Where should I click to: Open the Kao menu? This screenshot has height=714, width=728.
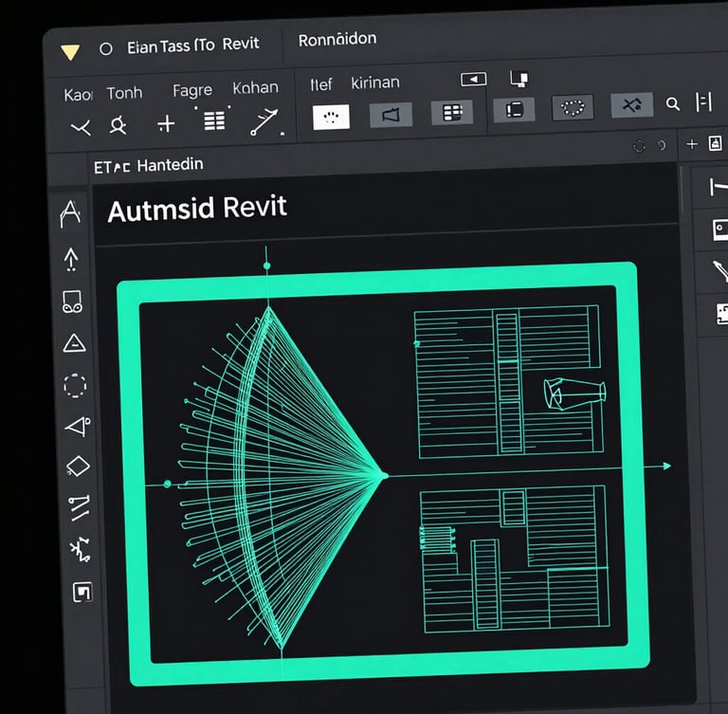point(78,95)
